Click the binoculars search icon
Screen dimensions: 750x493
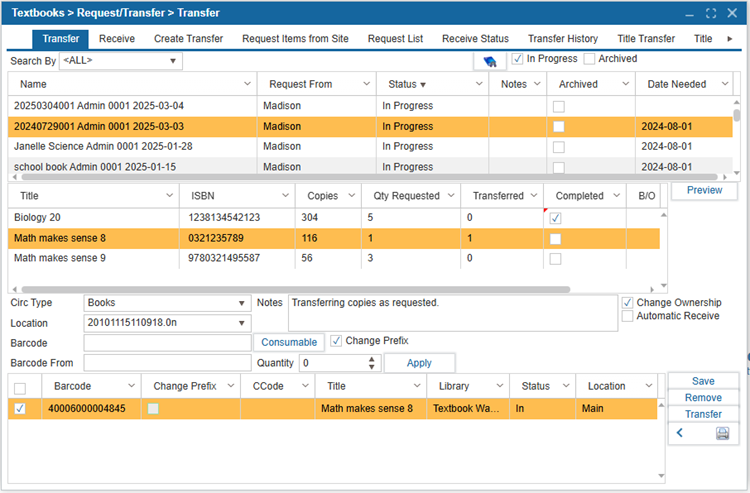point(490,61)
